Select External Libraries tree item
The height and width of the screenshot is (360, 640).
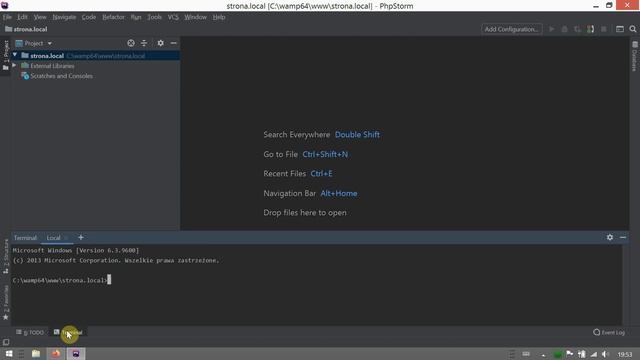pos(52,66)
